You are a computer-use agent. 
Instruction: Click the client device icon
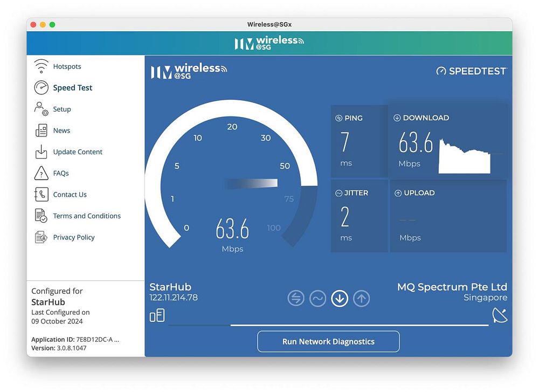(157, 315)
